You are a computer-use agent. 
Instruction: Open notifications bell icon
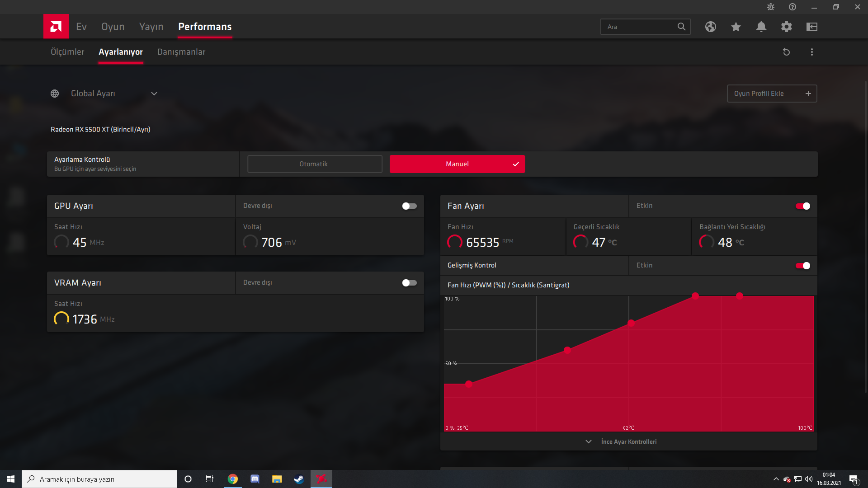[x=761, y=27]
